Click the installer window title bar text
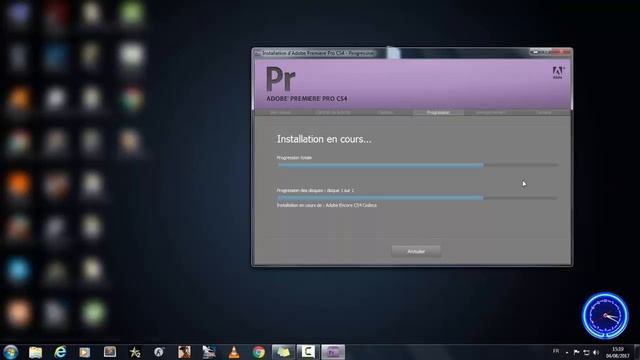Viewport: 640px width, 360px height. click(x=318, y=53)
